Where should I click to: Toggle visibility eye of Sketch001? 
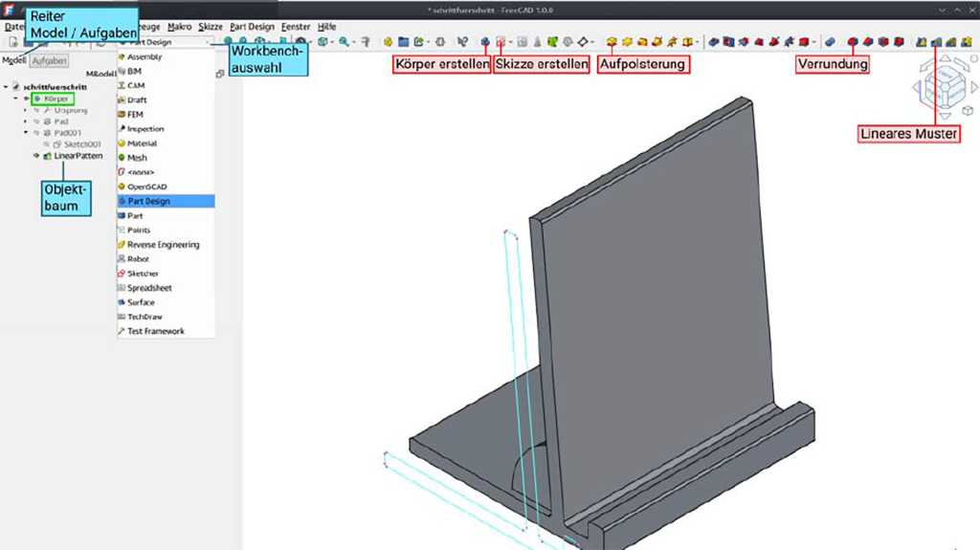click(x=46, y=144)
